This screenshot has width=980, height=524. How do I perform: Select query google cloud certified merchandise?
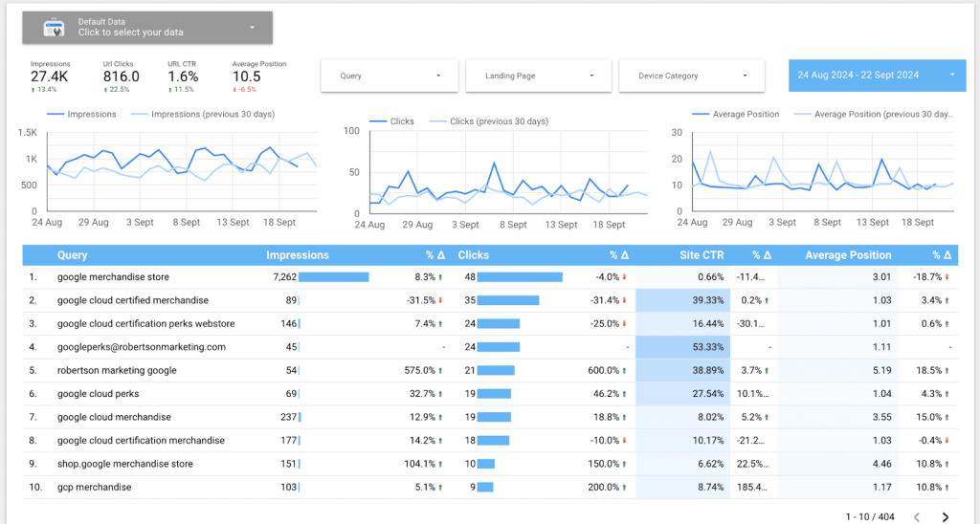point(132,300)
